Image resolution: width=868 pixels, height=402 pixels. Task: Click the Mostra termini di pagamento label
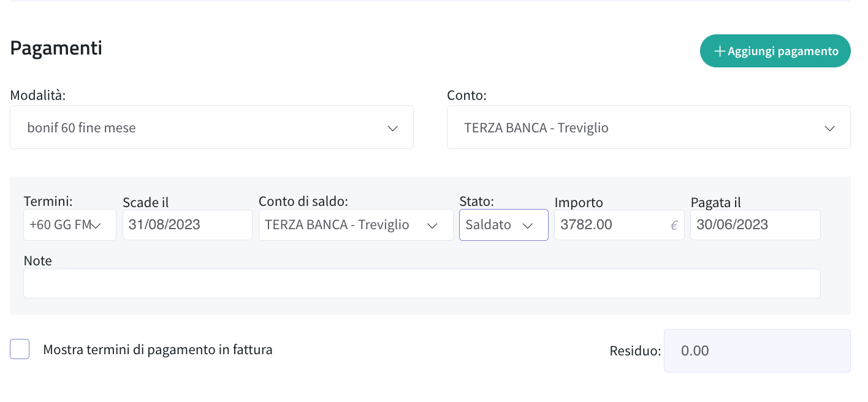click(158, 350)
